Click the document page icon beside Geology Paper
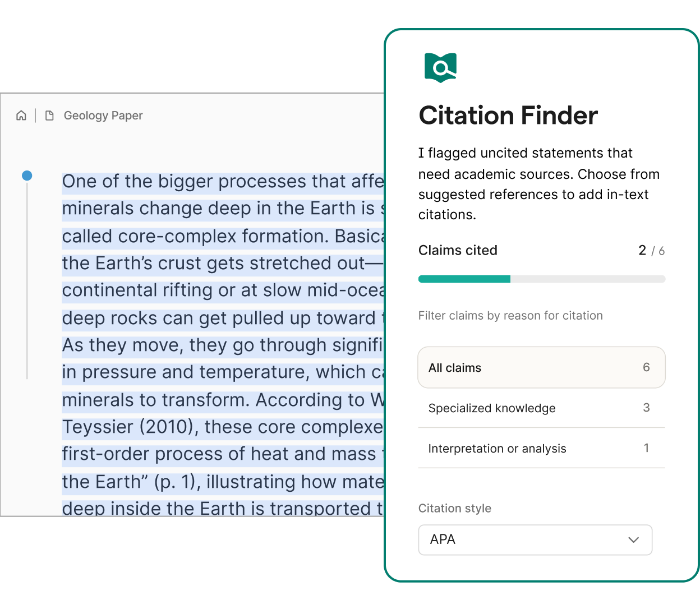The image size is (700, 609). 49,115
